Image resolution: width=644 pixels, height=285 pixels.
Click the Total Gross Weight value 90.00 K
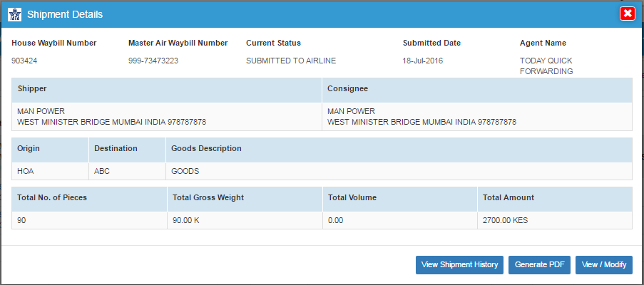(x=185, y=221)
